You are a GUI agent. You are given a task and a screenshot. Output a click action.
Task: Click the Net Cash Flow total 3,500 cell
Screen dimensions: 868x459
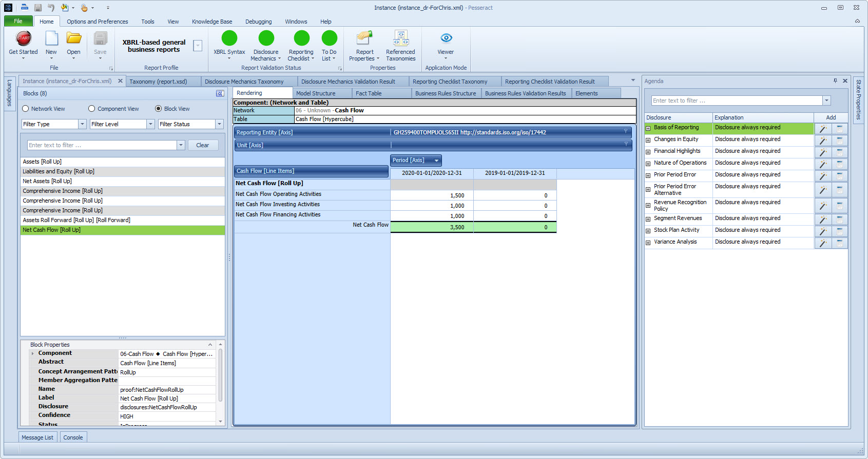[x=432, y=227]
